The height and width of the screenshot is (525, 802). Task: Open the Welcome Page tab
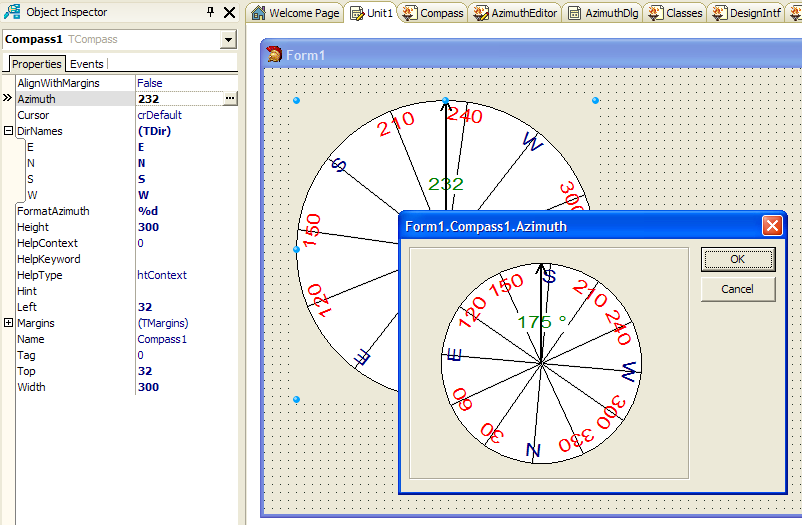[x=296, y=13]
